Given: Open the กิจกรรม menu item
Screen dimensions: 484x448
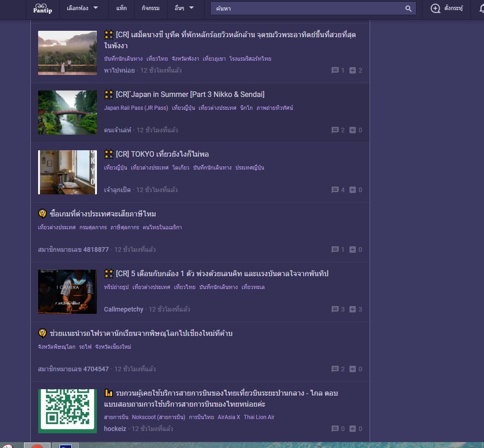Looking at the screenshot, I should pyautogui.click(x=151, y=8).
